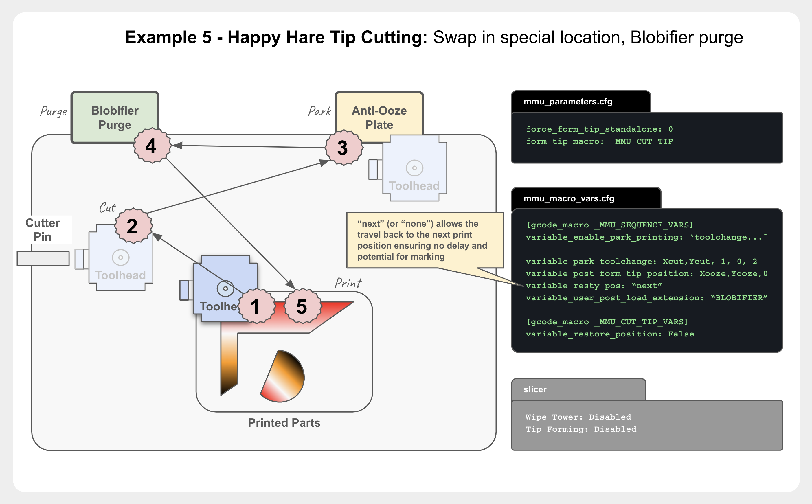Screen dimensions: 812x504
Task: Click the pie-shaped gradient printed part
Action: click(x=282, y=376)
